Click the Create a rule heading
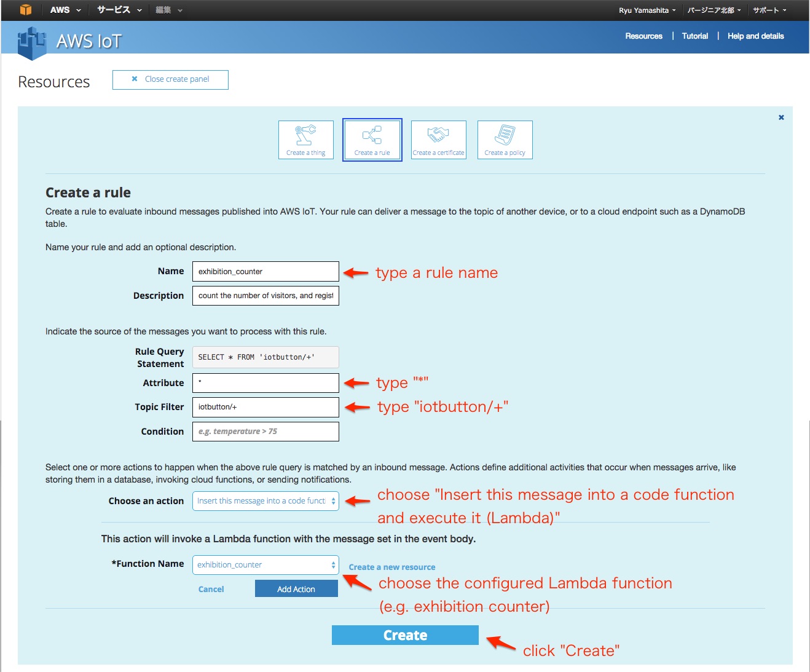Viewport: 810px width, 672px height. [88, 192]
